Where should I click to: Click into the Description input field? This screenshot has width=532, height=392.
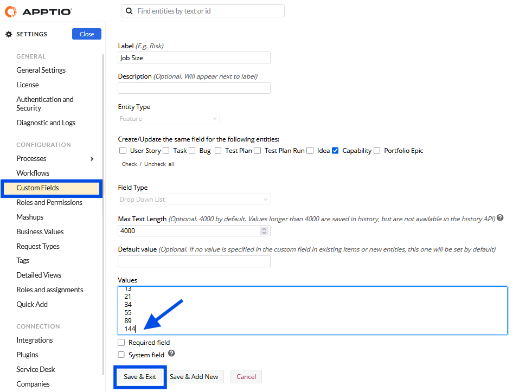pos(194,88)
